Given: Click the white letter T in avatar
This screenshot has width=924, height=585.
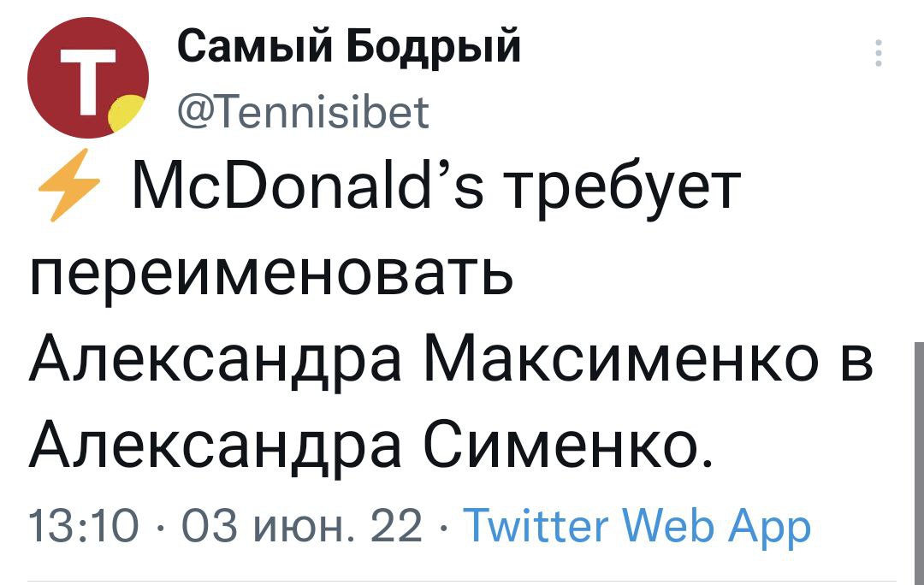Looking at the screenshot, I should 84,79.
